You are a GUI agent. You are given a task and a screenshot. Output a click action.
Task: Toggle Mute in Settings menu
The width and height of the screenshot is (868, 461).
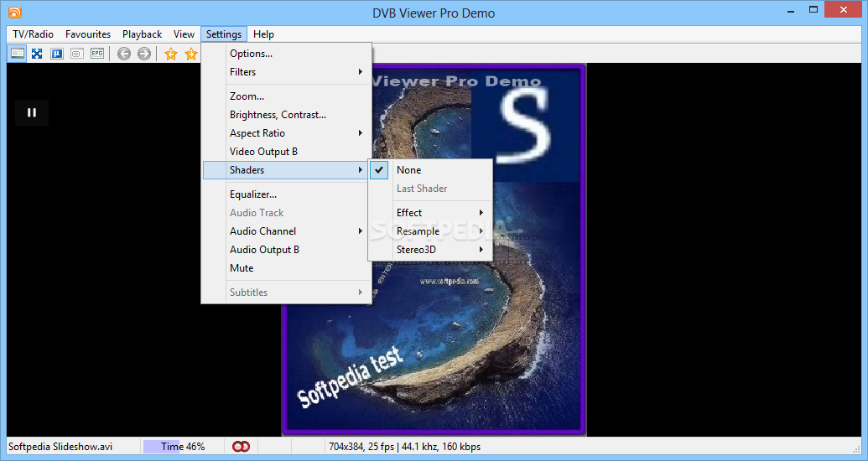pyautogui.click(x=287, y=268)
